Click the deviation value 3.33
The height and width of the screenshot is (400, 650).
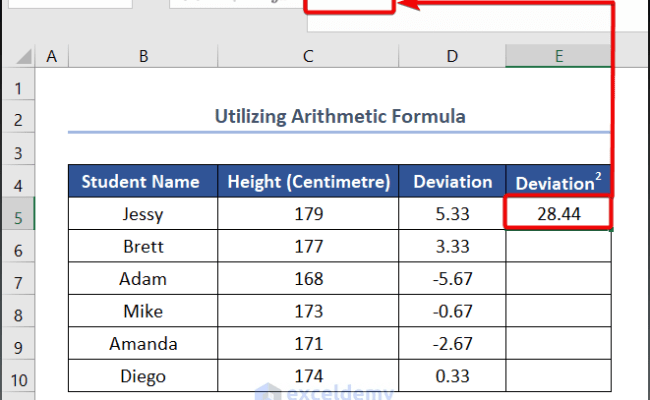(x=452, y=246)
